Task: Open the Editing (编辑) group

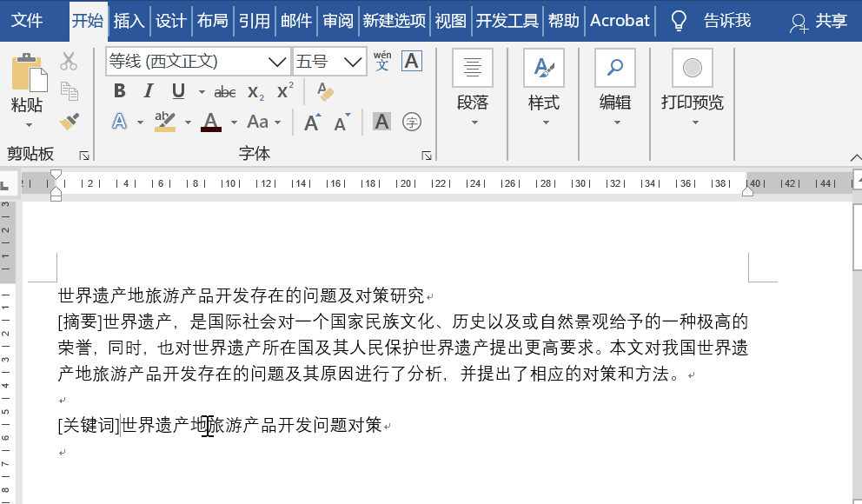Action: (615, 87)
